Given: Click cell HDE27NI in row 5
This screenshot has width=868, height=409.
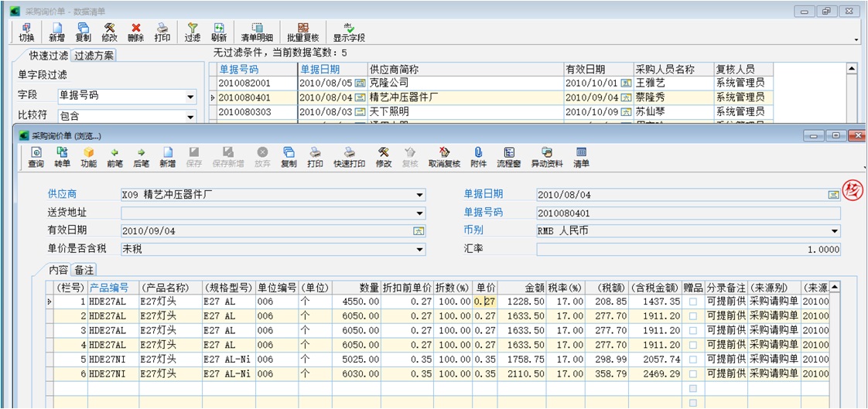Looking at the screenshot, I should (x=114, y=360).
